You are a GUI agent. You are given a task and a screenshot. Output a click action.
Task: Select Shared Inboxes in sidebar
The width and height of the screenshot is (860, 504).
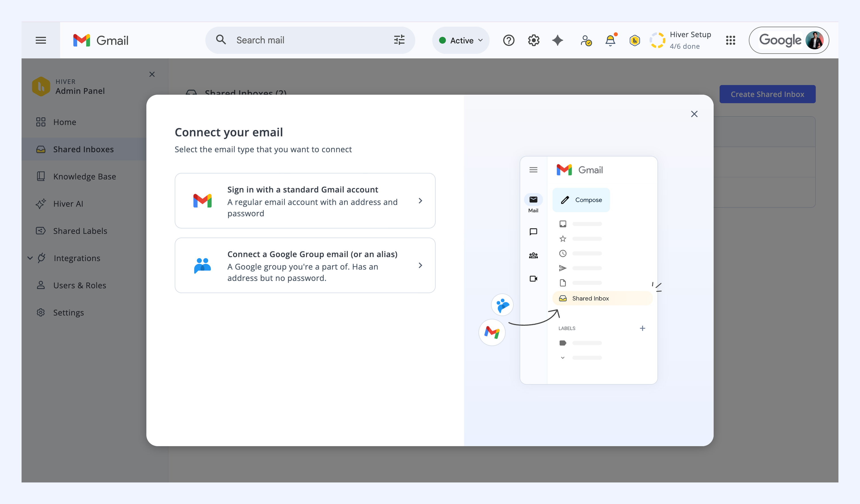(83, 149)
